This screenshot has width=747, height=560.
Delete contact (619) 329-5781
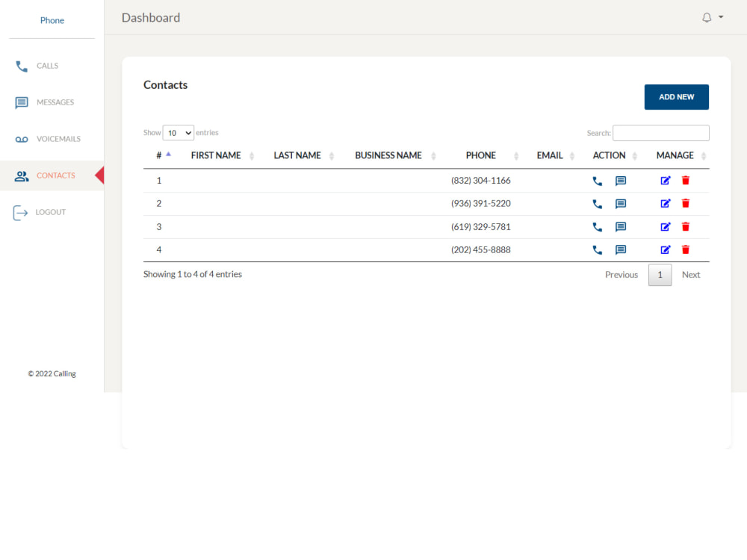tap(686, 227)
